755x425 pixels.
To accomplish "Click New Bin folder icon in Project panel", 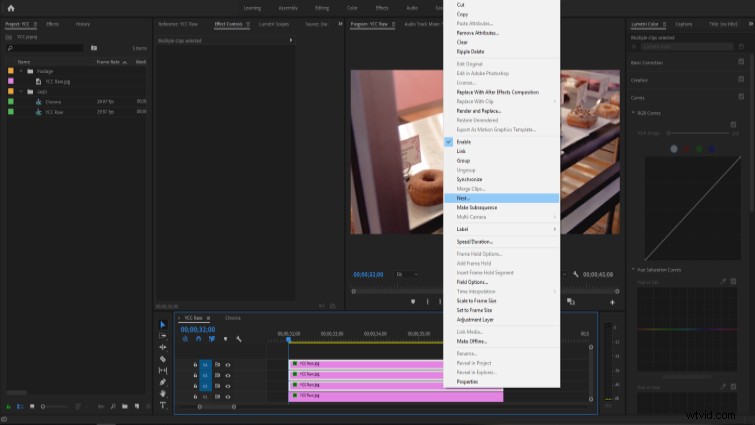I will (x=125, y=406).
